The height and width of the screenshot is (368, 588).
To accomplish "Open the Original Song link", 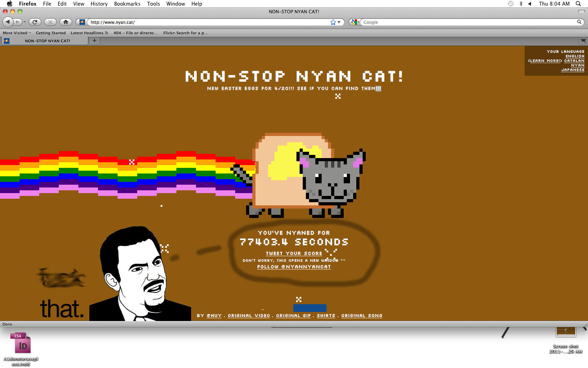I will click(x=362, y=316).
